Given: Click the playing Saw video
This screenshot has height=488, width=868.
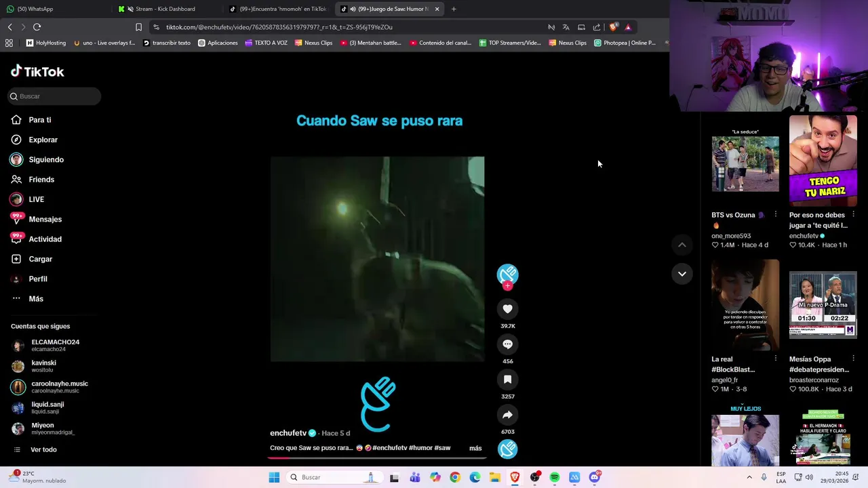Looking at the screenshot, I should tap(377, 259).
